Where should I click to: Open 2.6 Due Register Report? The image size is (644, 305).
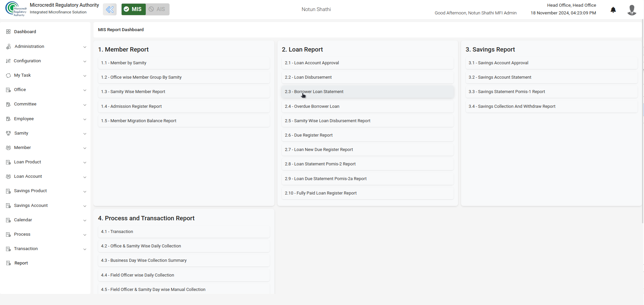(368, 135)
